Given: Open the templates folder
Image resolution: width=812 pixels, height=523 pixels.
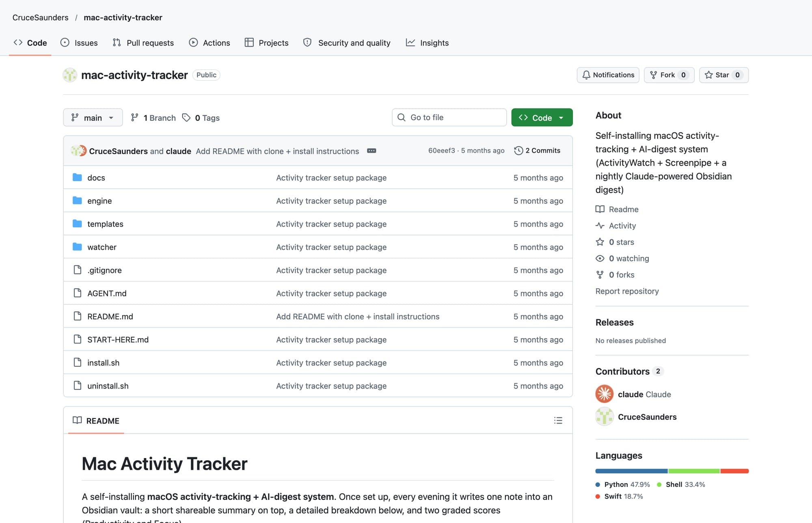Looking at the screenshot, I should (x=105, y=224).
